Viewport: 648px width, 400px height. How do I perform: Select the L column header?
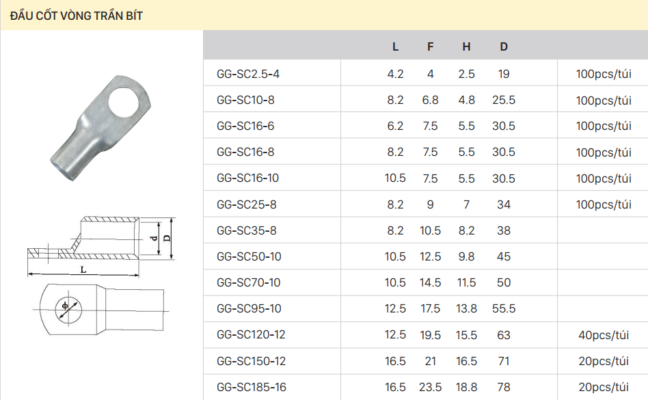395,47
